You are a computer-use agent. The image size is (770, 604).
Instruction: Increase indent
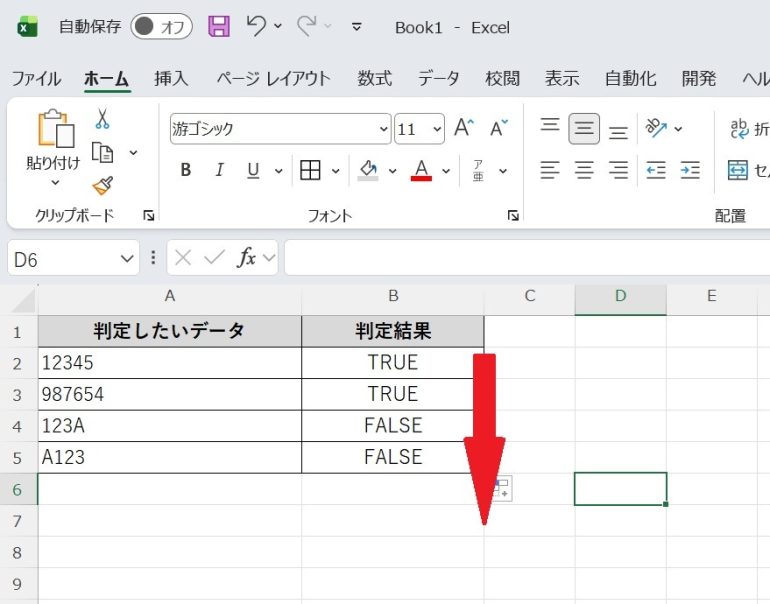click(690, 170)
